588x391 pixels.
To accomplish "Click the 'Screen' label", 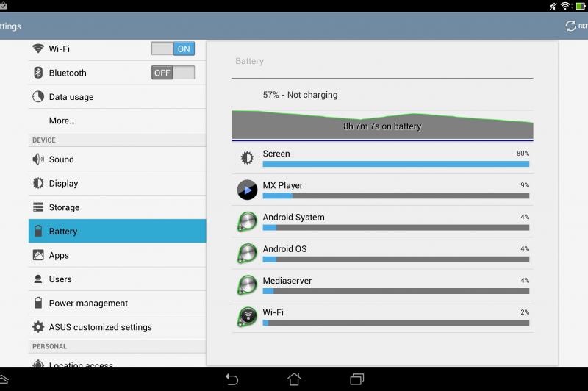I will [276, 154].
